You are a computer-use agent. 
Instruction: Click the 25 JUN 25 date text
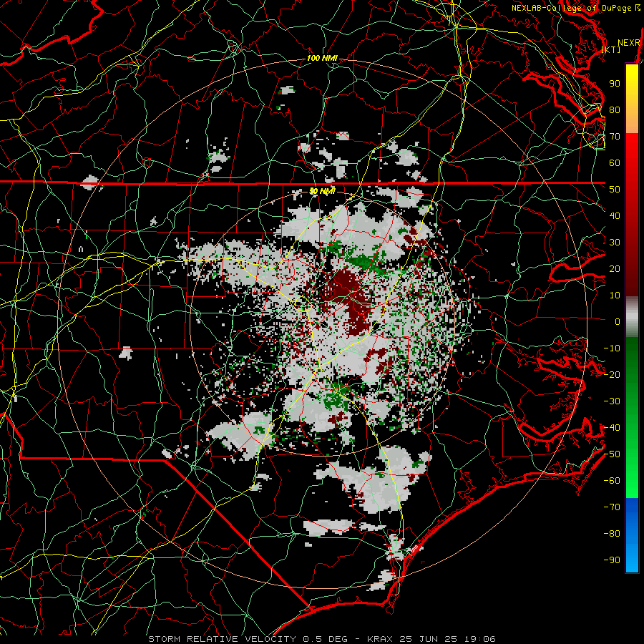click(x=430, y=639)
